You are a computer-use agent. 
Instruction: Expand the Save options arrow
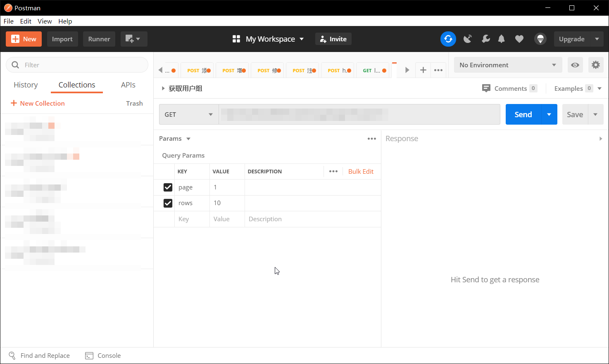coord(595,114)
